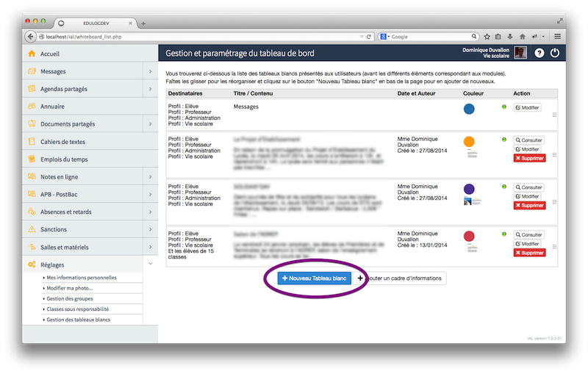
Task: Open the help question mark icon
Action: coord(539,53)
